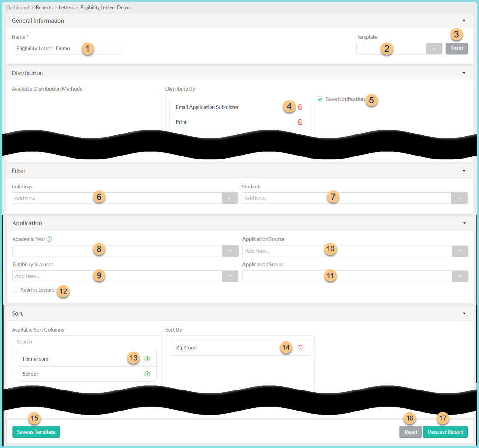Image resolution: width=479 pixels, height=448 pixels.
Task: Open the Template dropdown
Action: [434, 48]
